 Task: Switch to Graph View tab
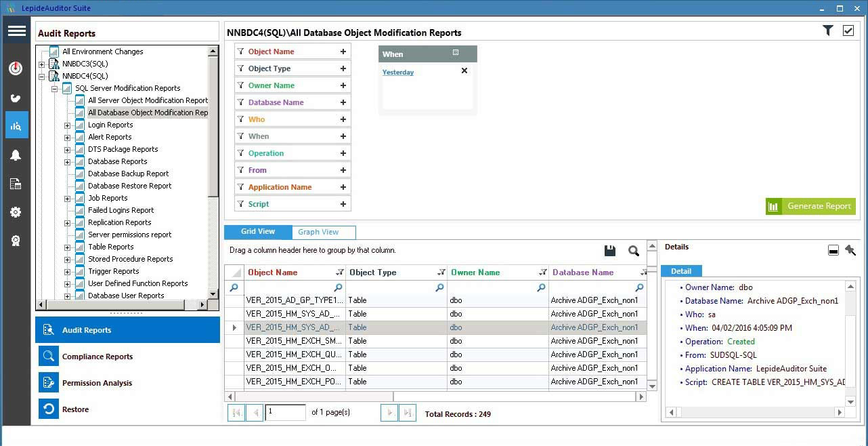coord(324,232)
